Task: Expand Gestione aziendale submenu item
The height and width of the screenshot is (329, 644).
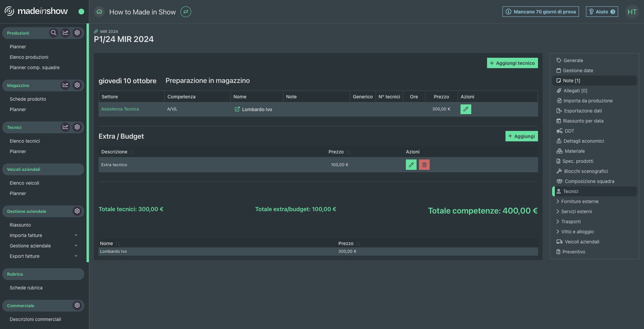Action: [76, 246]
